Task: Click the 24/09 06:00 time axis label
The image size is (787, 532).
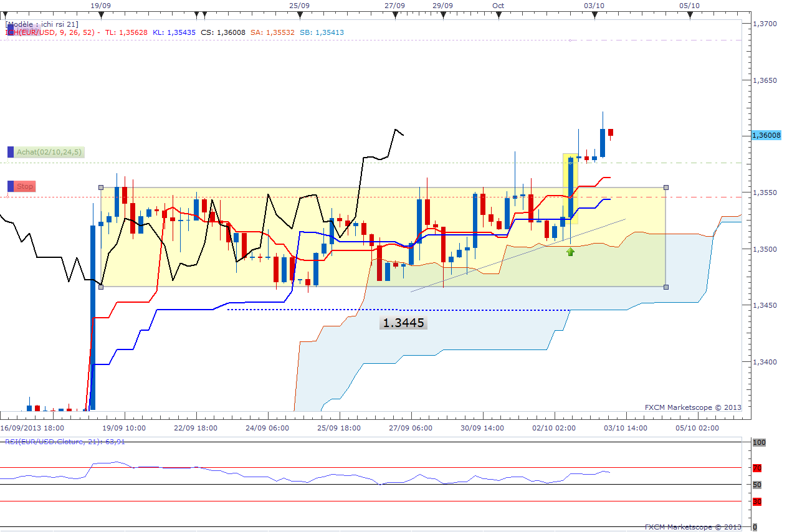Action: pos(267,428)
